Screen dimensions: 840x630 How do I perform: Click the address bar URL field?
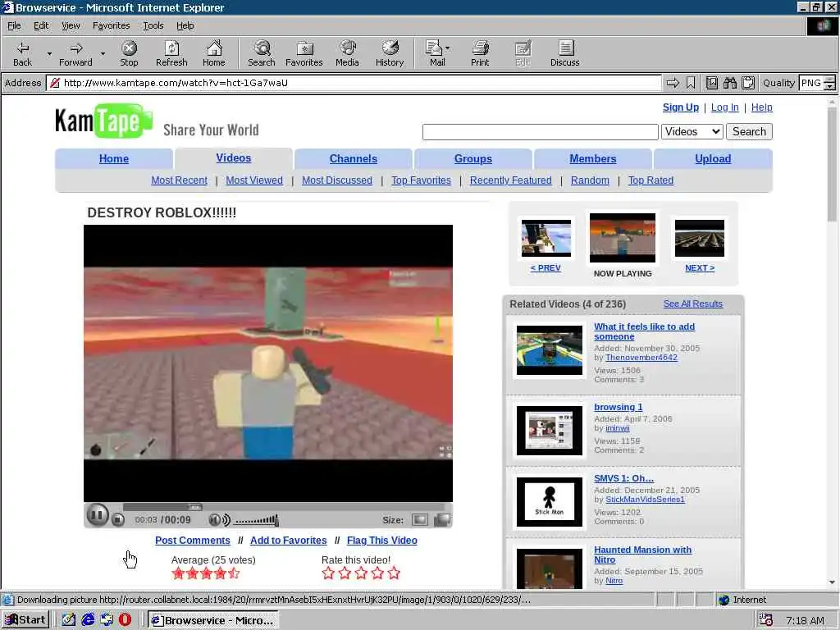coord(354,83)
